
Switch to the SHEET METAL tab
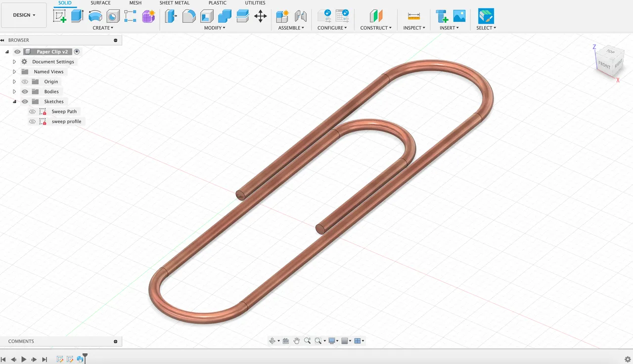click(x=175, y=3)
